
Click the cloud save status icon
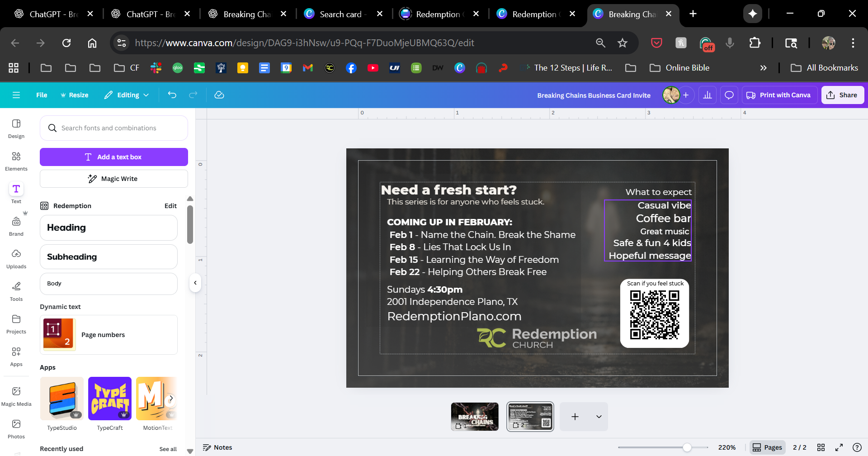pos(219,95)
